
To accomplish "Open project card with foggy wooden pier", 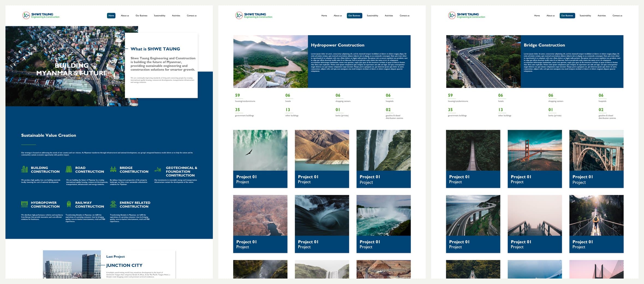I will point(535,224).
